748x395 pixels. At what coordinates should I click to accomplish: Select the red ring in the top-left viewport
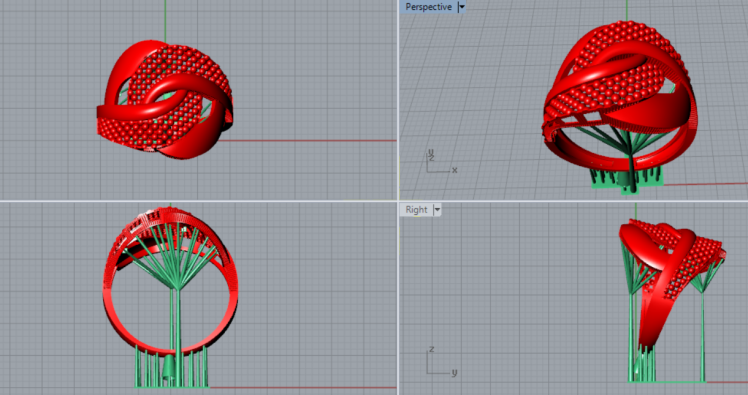click(x=165, y=99)
